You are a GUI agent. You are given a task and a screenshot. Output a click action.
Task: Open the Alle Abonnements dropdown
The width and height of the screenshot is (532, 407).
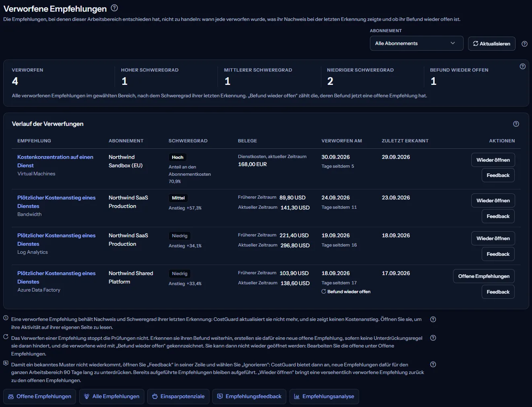(417, 43)
